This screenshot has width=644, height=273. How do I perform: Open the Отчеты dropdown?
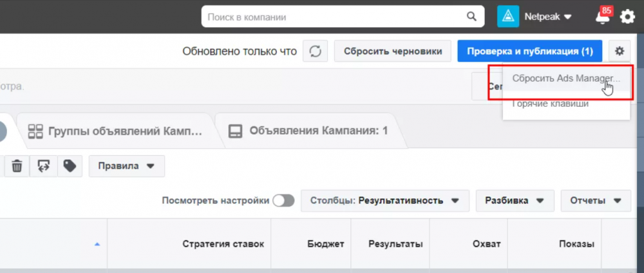pos(596,201)
